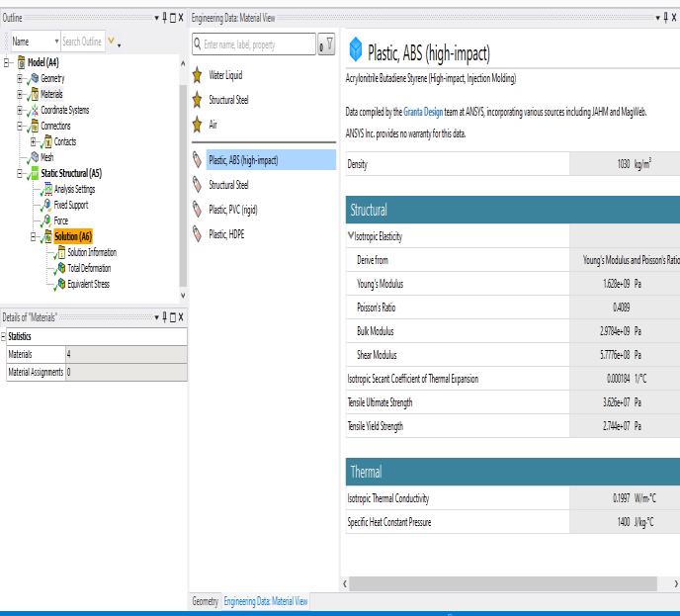Pin the Details of Materials panel
This screenshot has width=680, height=616.
(x=165, y=317)
